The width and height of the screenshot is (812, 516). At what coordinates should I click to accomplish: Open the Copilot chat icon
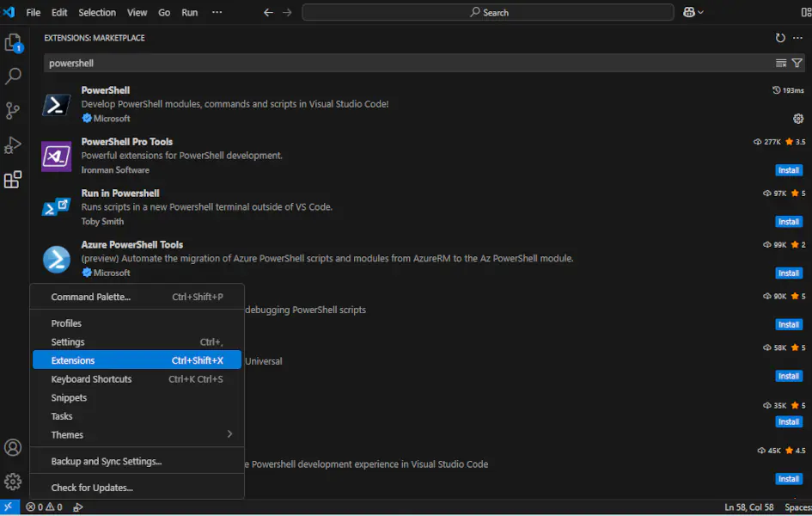(x=689, y=12)
